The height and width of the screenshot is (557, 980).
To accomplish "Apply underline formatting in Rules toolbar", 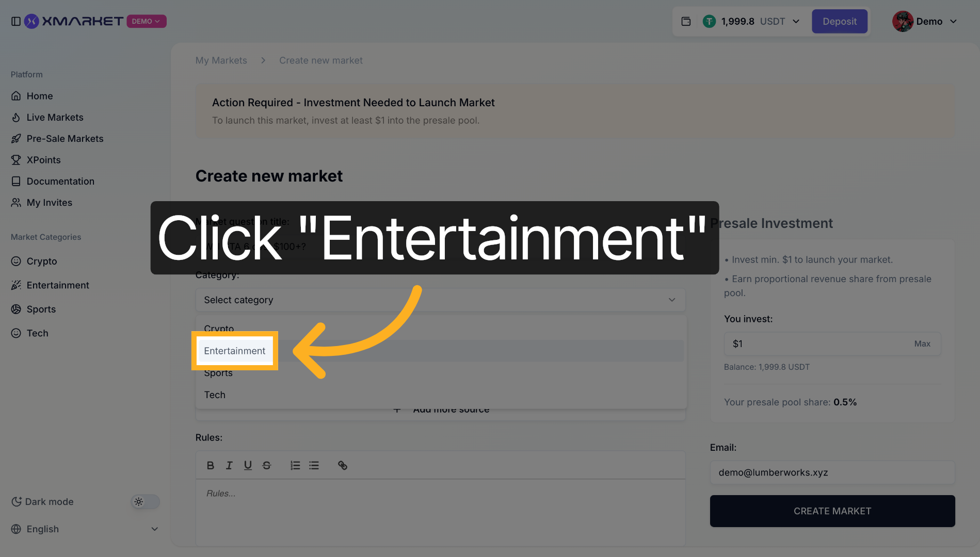I will [x=248, y=465].
